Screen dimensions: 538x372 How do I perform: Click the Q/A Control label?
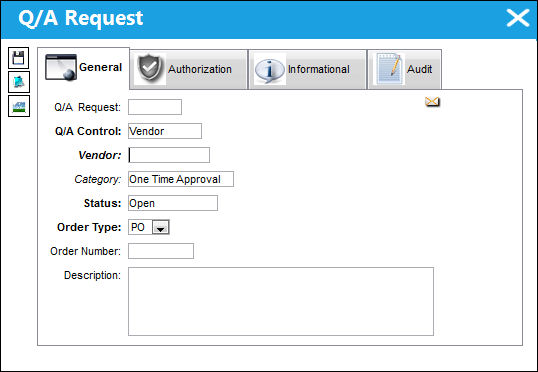click(x=88, y=131)
